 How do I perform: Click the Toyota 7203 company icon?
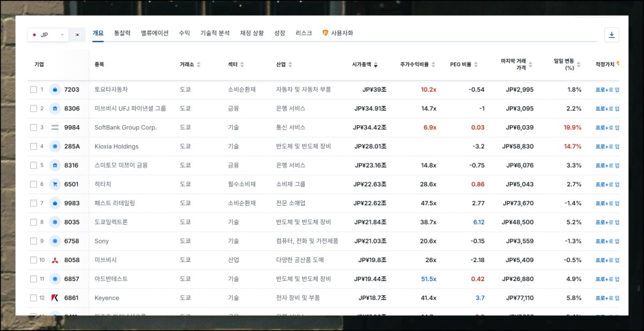pos(55,90)
